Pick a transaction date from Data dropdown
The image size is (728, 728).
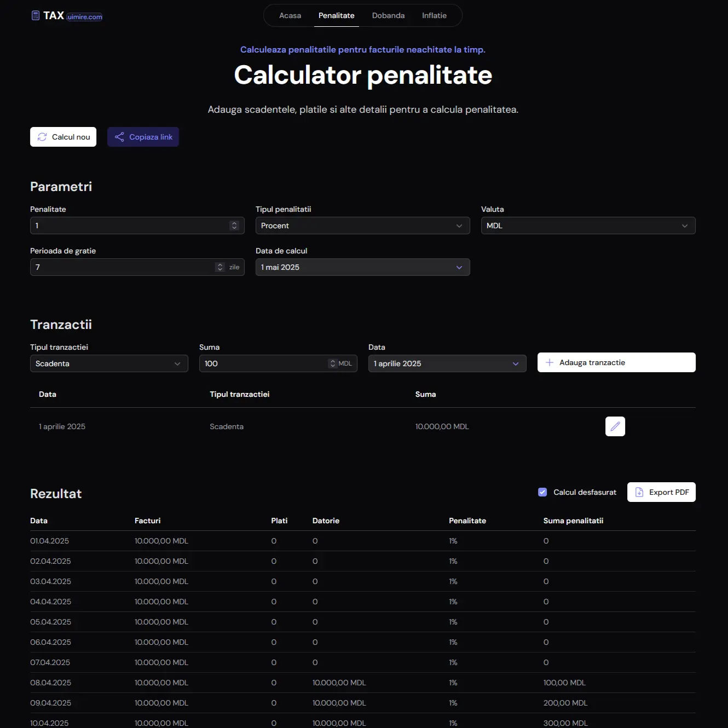tap(447, 363)
